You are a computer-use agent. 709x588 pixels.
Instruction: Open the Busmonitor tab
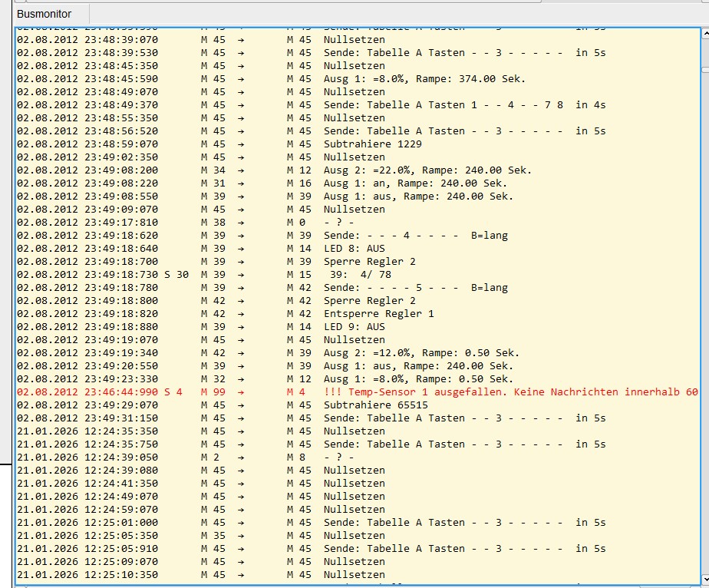click(x=45, y=14)
